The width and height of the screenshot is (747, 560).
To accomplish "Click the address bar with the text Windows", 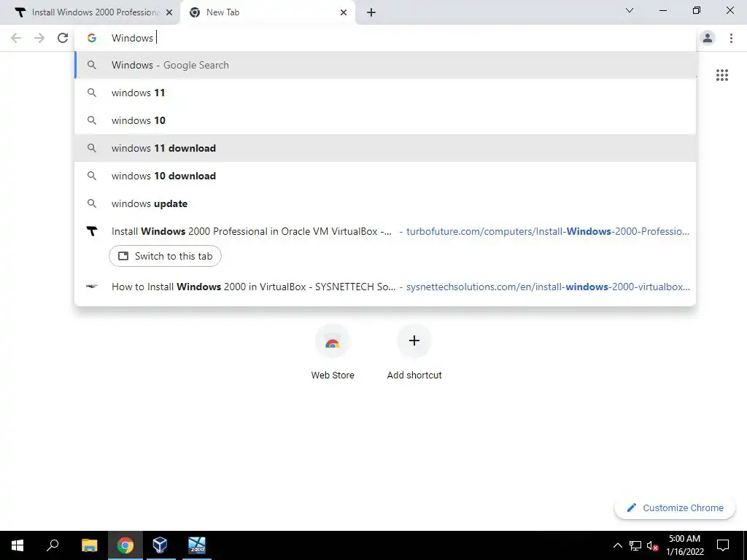I will pyautogui.click(x=385, y=38).
